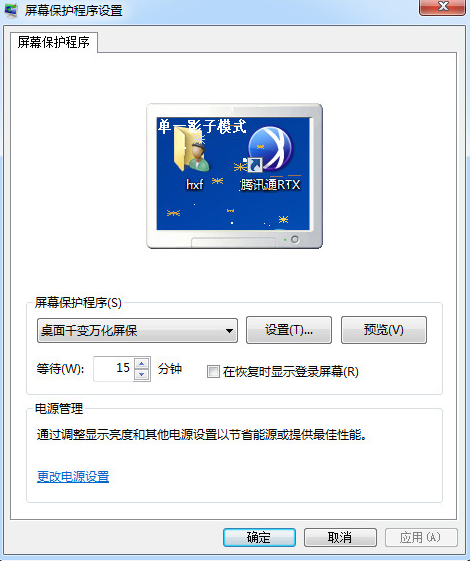470x561 pixels.
Task: Click the 等待(W): label
Action: pos(60,369)
